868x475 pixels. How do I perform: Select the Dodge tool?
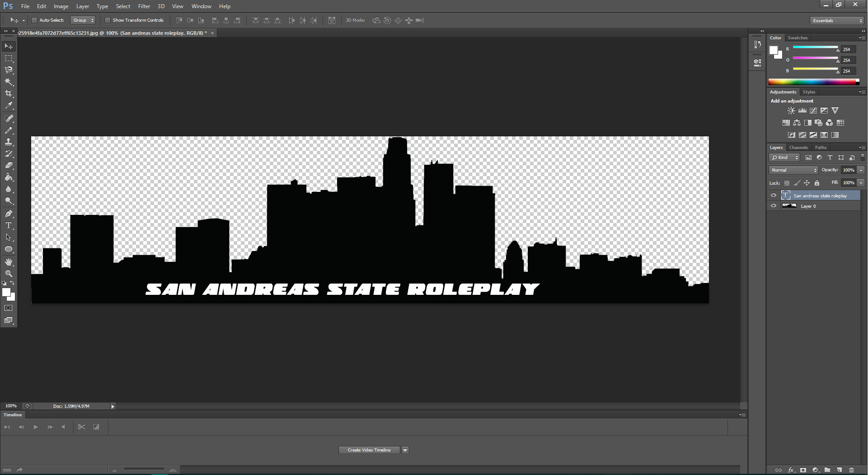pos(9,200)
